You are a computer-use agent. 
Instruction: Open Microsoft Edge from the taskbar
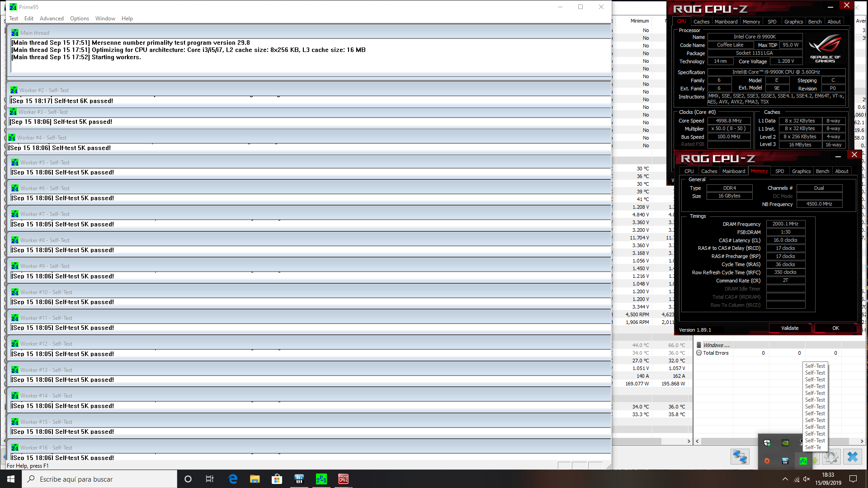point(233,479)
